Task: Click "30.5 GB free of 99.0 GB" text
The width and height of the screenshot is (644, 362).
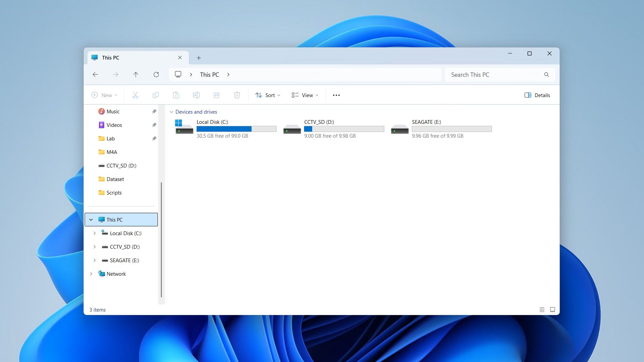Action: pyautogui.click(x=222, y=136)
